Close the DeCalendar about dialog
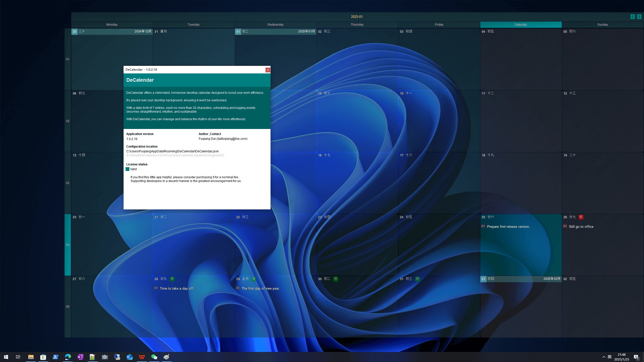This screenshot has width=644, height=362. pyautogui.click(x=268, y=70)
